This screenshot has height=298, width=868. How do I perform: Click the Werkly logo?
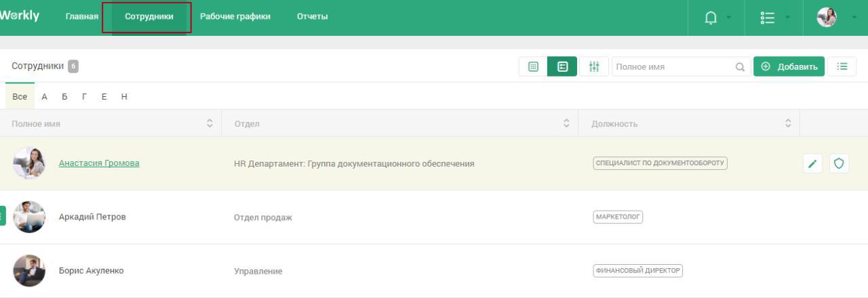tap(19, 16)
